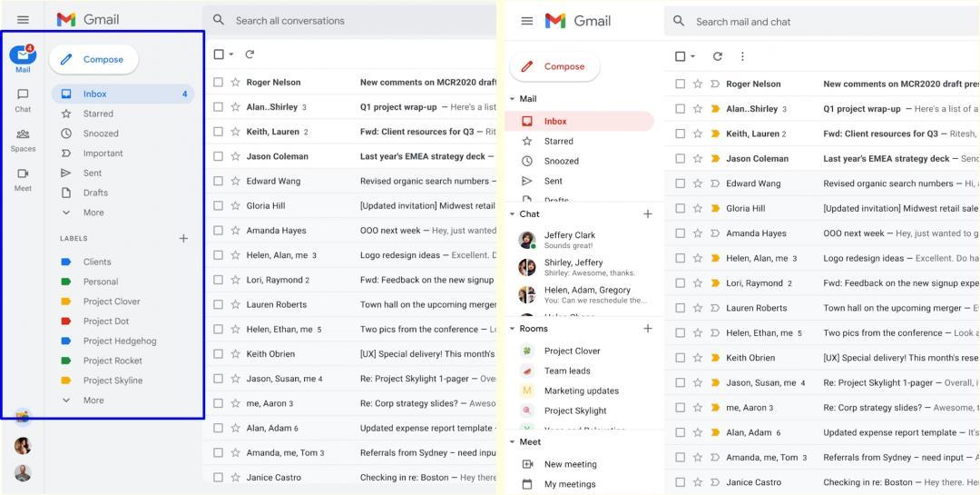The image size is (980, 495).
Task: Click the 'Search mail and chat' field
Action: click(821, 21)
